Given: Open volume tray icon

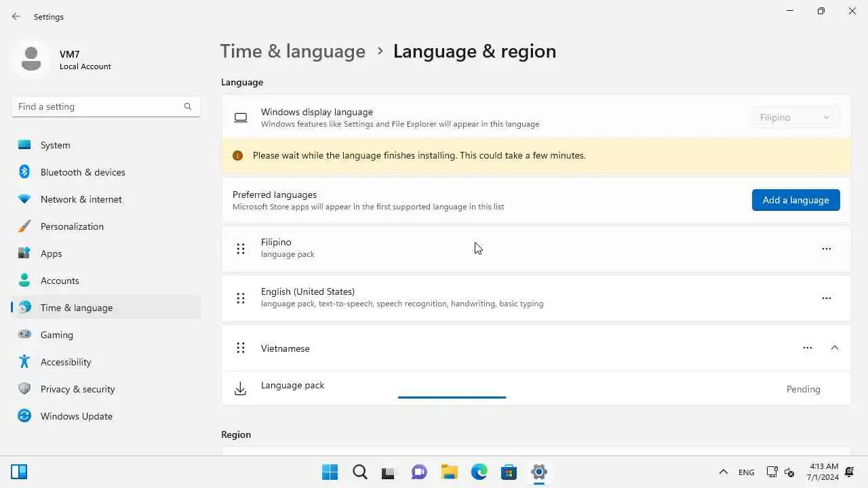Looking at the screenshot, I should (789, 472).
